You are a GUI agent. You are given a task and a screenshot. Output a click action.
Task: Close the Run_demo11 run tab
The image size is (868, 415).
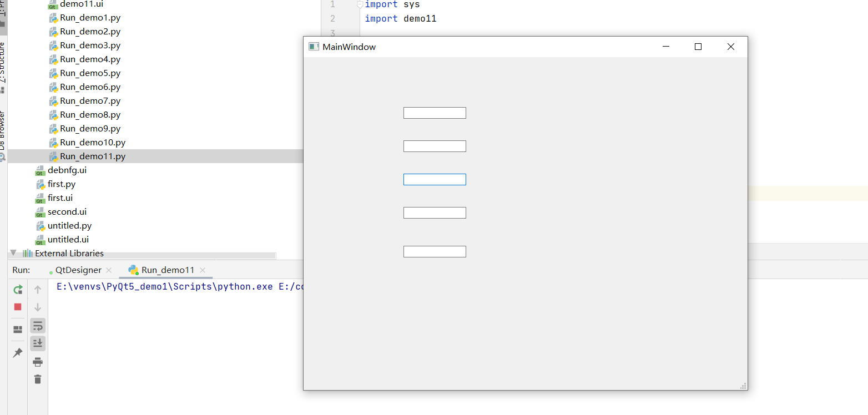tap(203, 270)
